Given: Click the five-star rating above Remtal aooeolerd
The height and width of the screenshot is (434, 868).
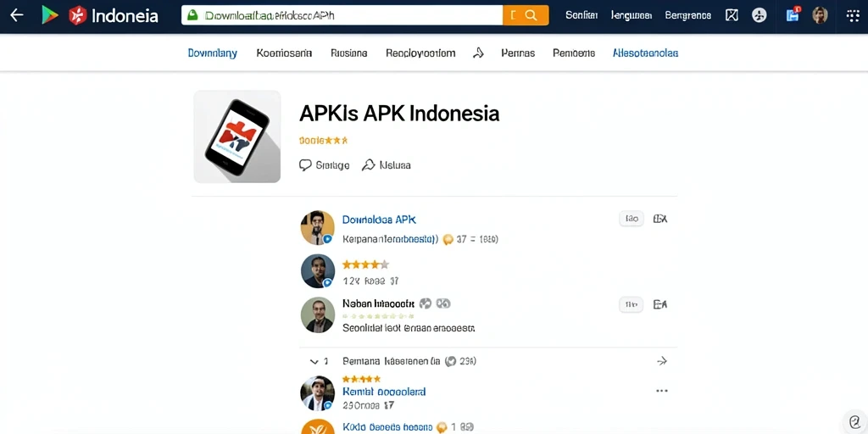Looking at the screenshot, I should pos(361,379).
